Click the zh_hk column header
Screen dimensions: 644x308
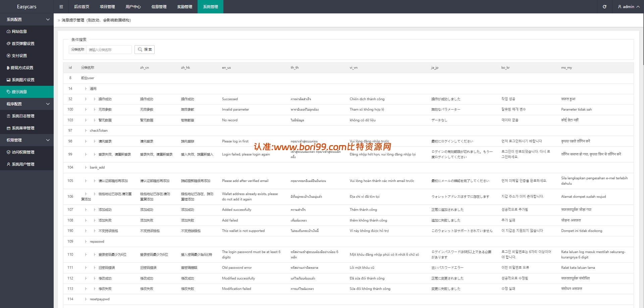185,68
